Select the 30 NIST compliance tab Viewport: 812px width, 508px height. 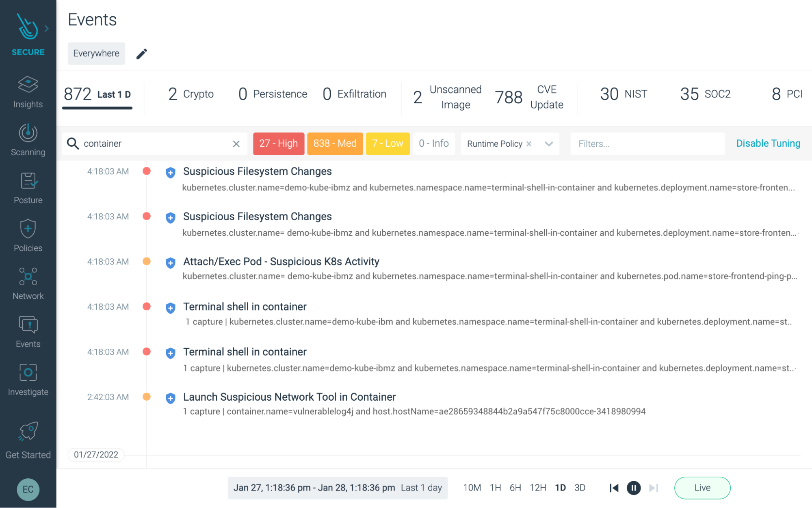[x=623, y=94]
